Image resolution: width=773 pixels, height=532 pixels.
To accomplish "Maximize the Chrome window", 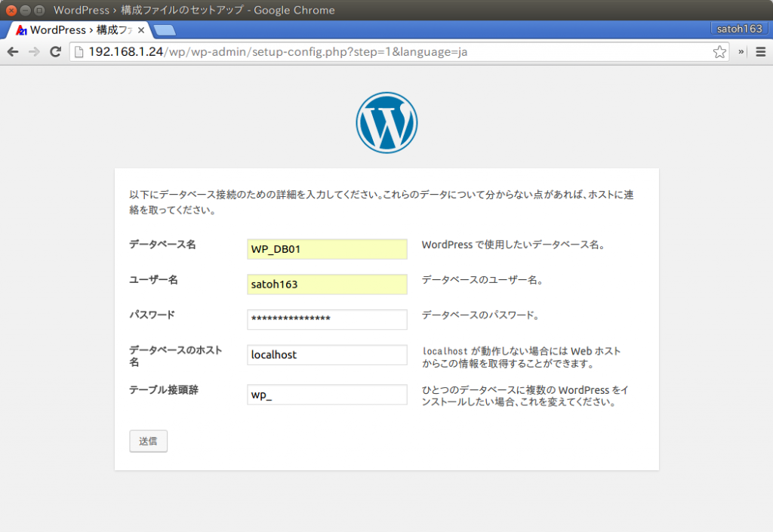I will point(39,10).
